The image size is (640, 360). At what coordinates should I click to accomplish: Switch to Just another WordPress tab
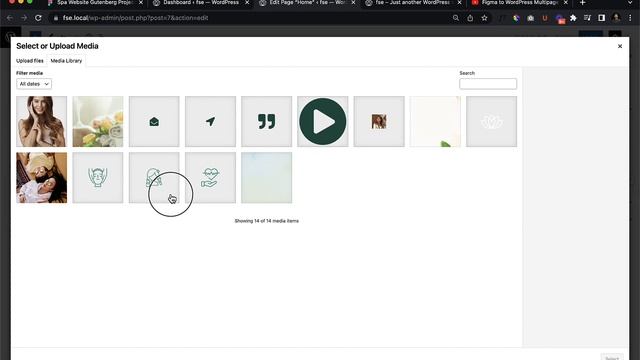[413, 3]
